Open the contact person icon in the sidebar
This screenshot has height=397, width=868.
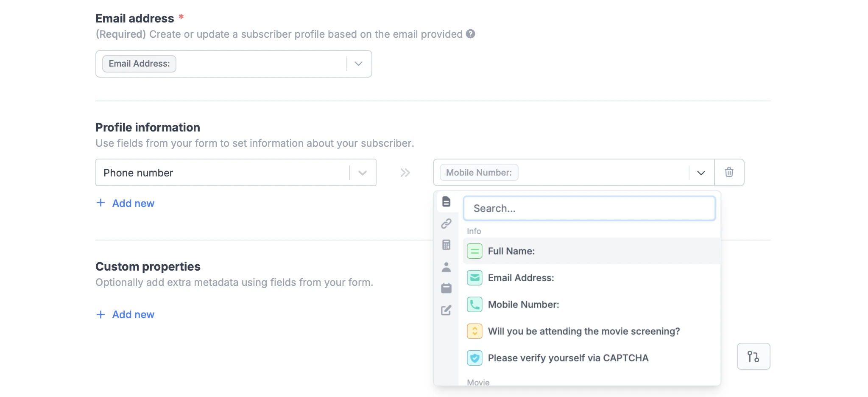pyautogui.click(x=447, y=267)
